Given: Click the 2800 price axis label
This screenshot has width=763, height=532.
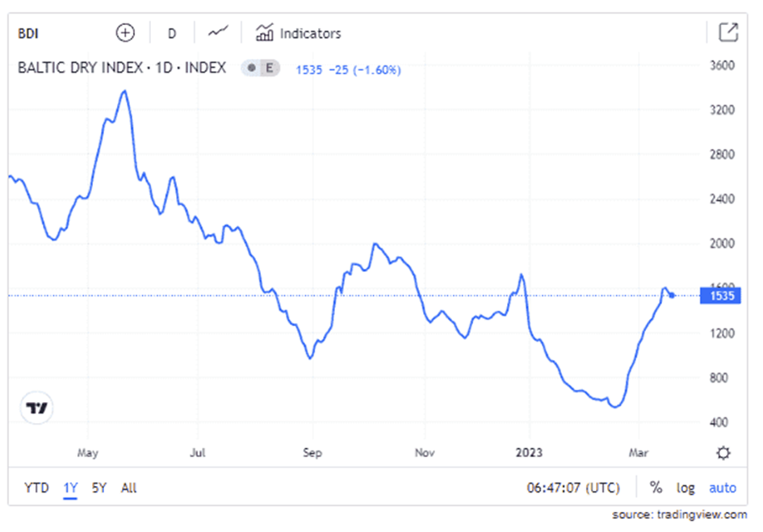Looking at the screenshot, I should pyautogui.click(x=722, y=154).
